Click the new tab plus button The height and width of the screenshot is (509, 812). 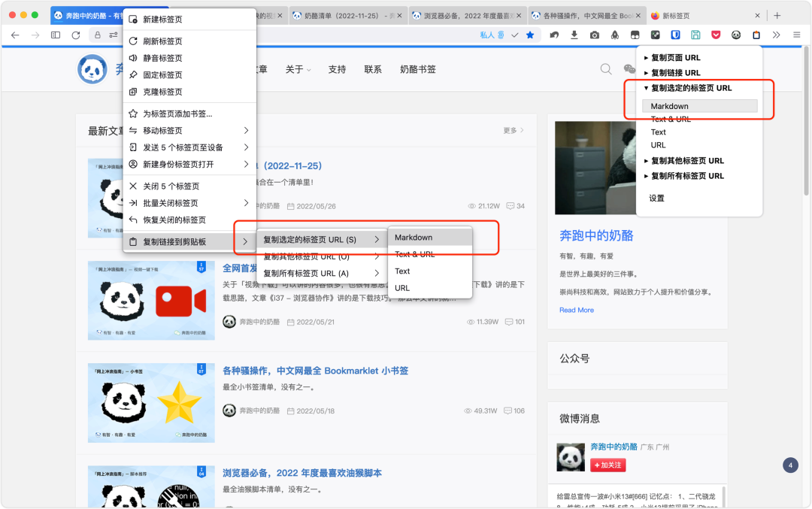click(777, 16)
